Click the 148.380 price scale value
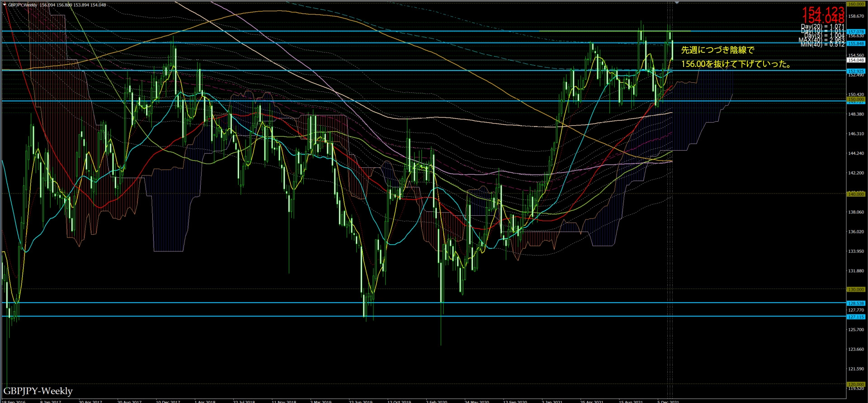This screenshot has width=868, height=403. point(856,114)
